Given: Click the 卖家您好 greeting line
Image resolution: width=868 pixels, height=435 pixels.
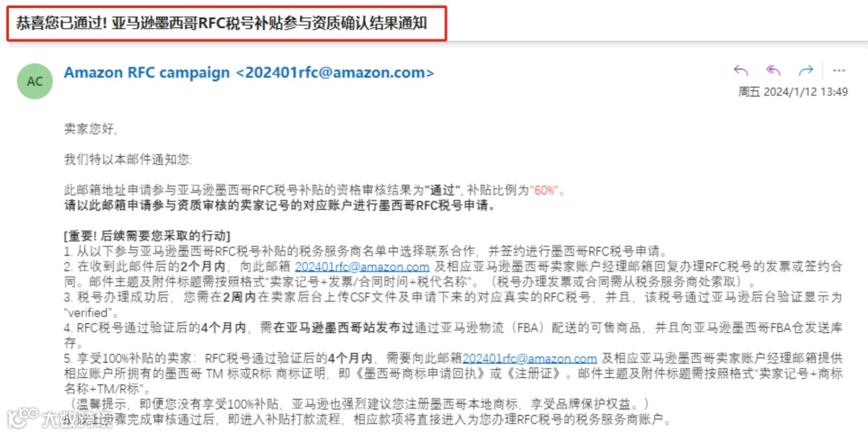Looking at the screenshot, I should click(x=91, y=129).
